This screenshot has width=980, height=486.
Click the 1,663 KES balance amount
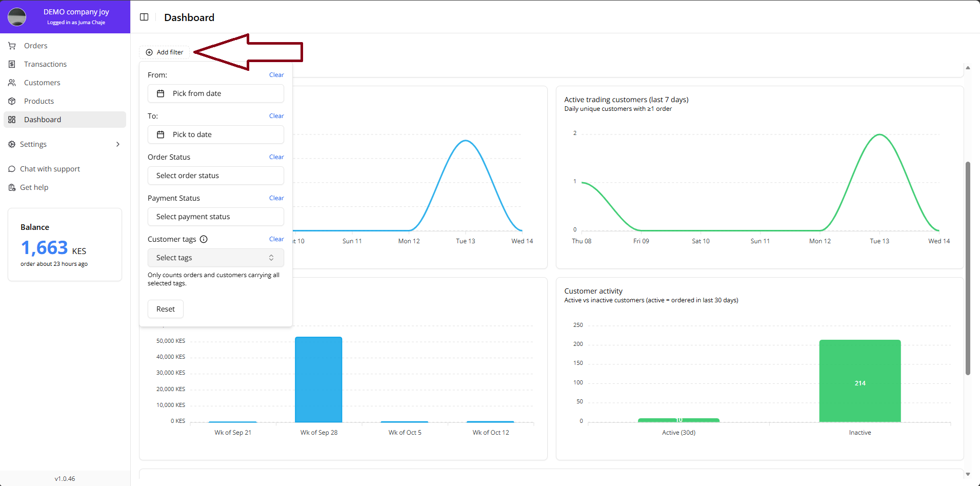click(53, 248)
